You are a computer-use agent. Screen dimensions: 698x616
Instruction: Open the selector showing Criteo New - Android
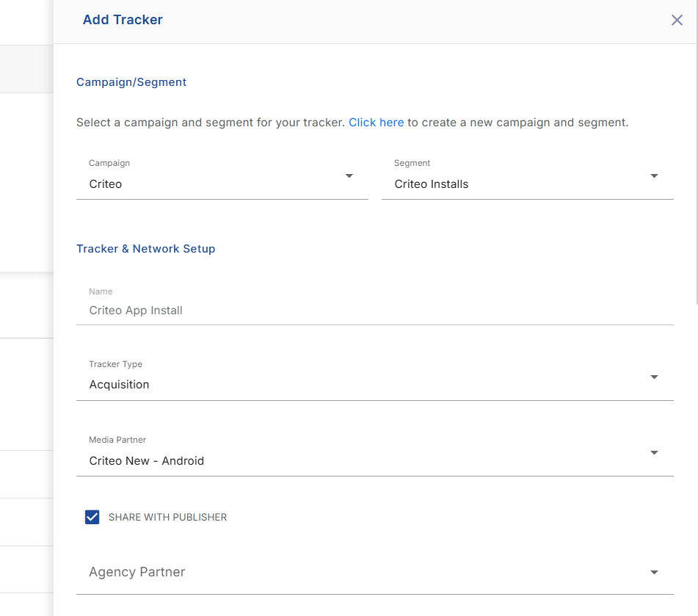coord(375,454)
